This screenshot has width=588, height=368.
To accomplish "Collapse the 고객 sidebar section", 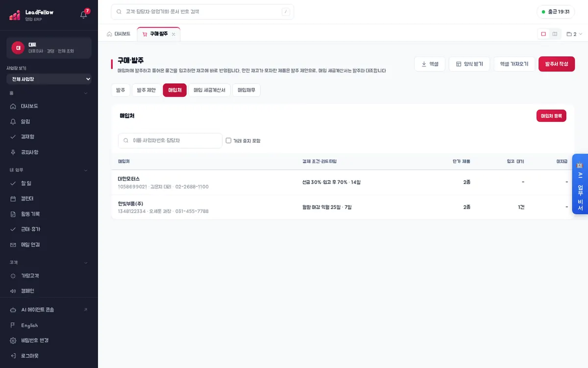I will coord(86,263).
